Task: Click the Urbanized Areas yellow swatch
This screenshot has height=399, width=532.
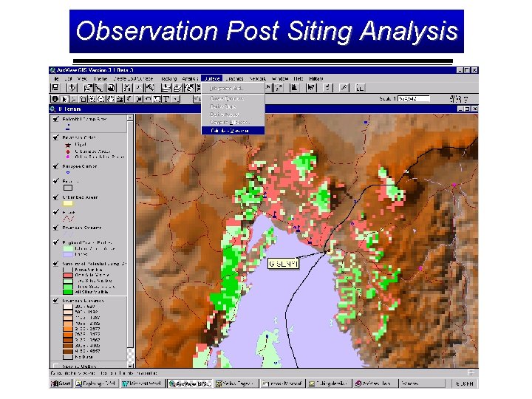Action: click(68, 204)
